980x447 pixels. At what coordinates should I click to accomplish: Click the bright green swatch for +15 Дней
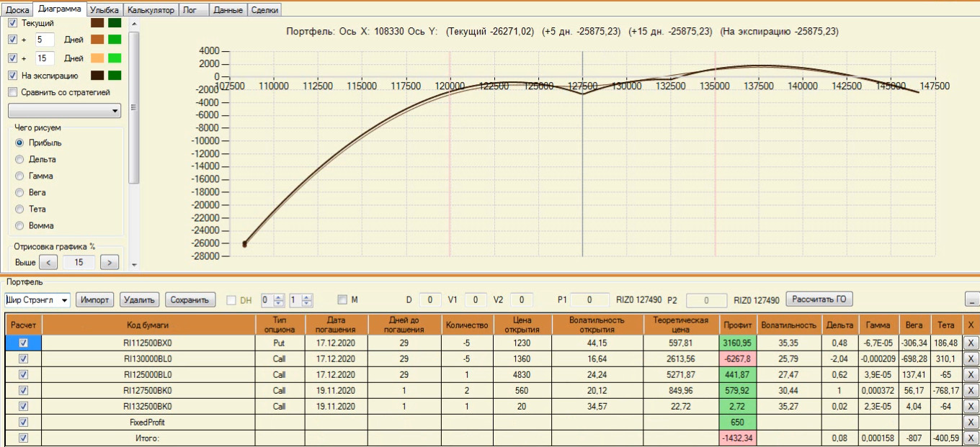115,58
